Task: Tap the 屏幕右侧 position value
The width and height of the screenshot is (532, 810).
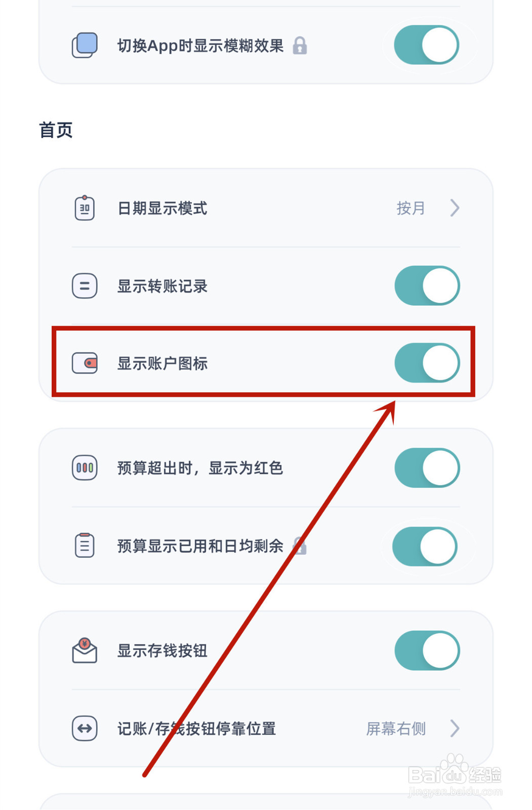Action: 396,728
